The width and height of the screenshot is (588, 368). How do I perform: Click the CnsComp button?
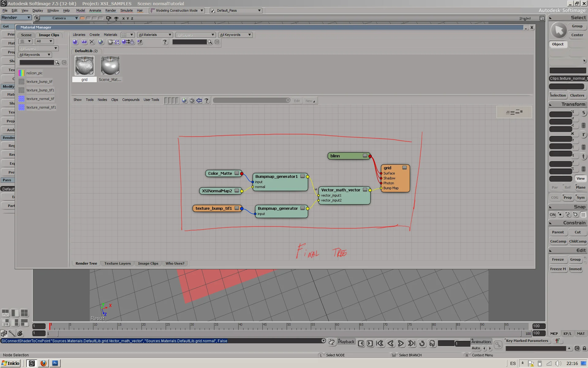[x=558, y=241]
